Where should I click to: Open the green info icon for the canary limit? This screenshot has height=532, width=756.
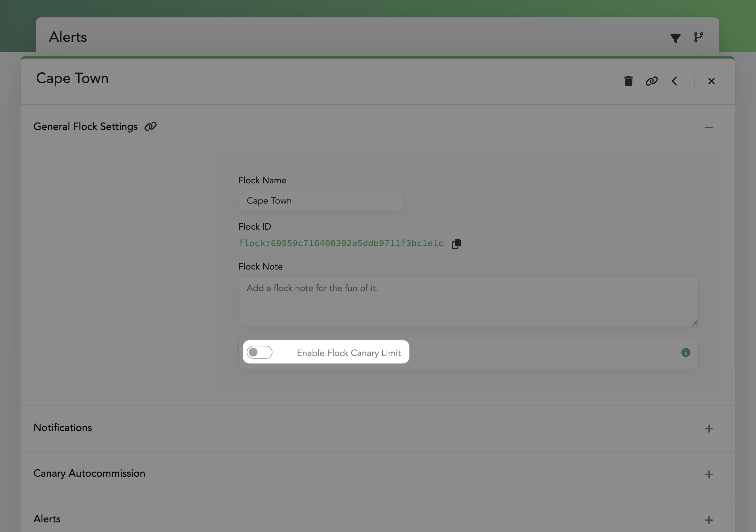686,353
